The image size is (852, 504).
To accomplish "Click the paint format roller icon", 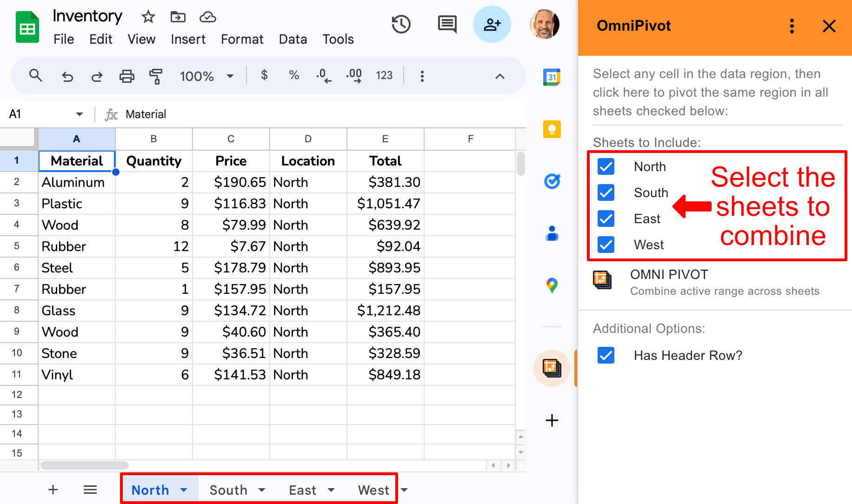I will (x=156, y=76).
